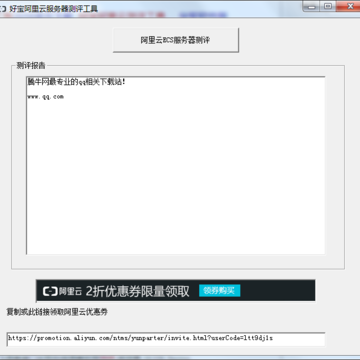Maximize the 测评工具 window
Screen dimensions: 360x360
(x=328, y=6)
